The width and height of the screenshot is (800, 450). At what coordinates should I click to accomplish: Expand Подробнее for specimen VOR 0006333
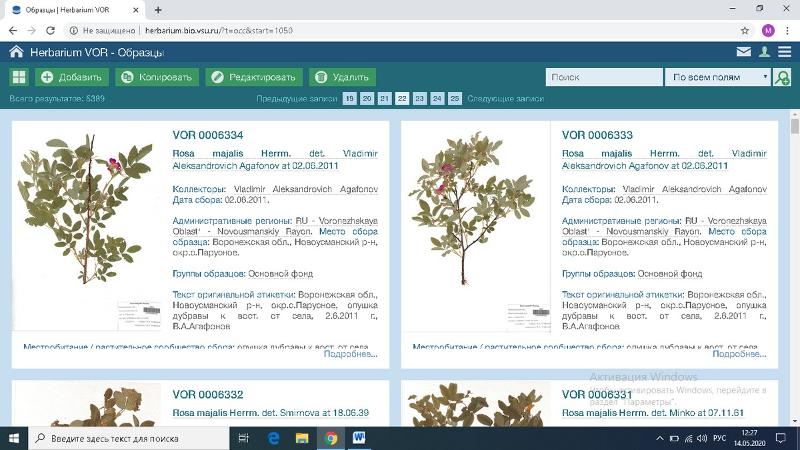point(739,354)
